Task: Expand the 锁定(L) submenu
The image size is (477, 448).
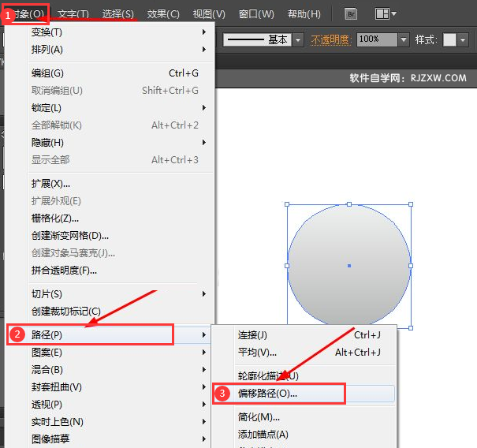Action: point(120,108)
